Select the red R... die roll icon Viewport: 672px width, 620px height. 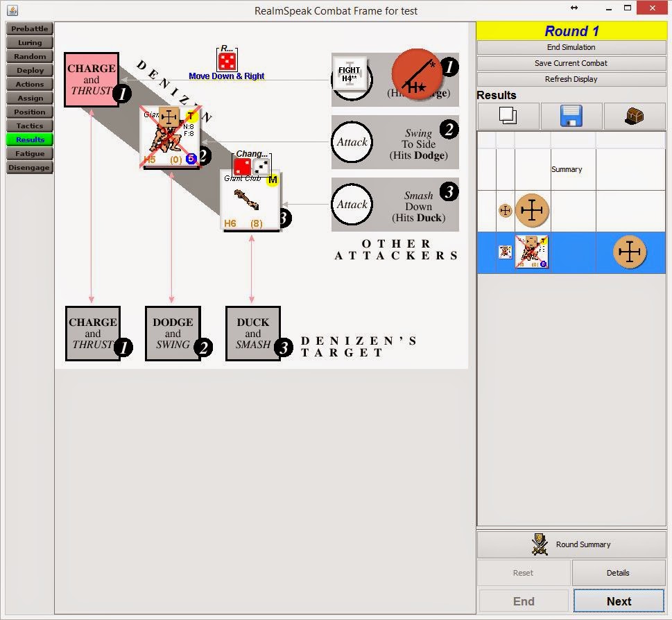click(227, 61)
